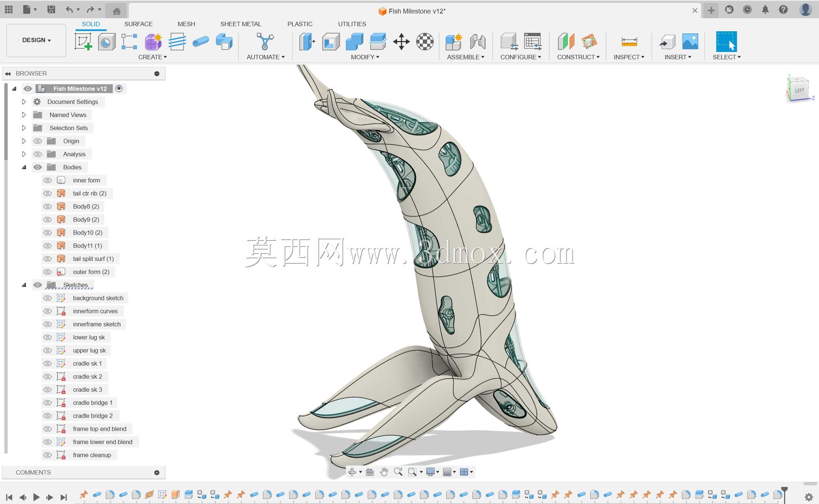Click the Insert Canvas image icon
This screenshot has width=819, height=504.
pyautogui.click(x=690, y=41)
